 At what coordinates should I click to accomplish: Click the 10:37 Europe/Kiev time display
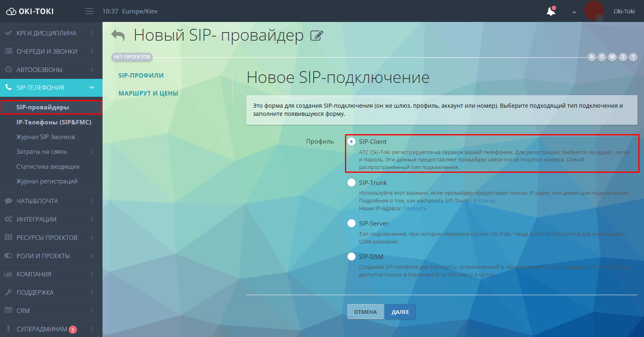click(130, 11)
